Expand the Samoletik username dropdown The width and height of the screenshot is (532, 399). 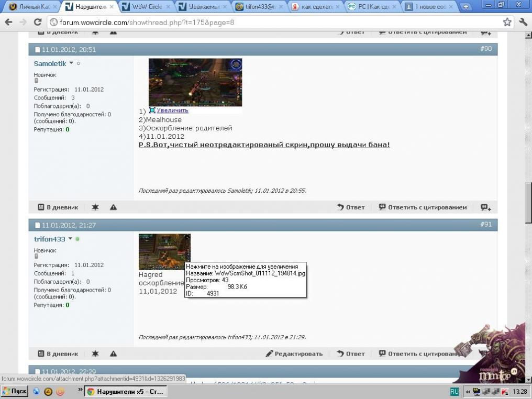72,63
